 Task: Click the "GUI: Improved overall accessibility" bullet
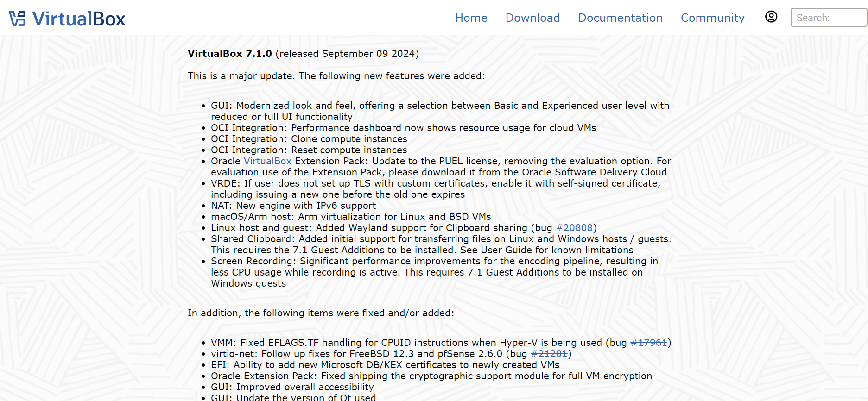[x=292, y=387]
